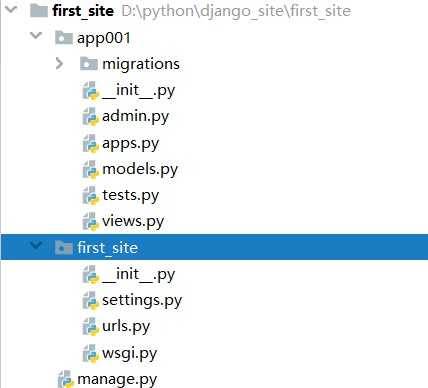Expand the migrations folder arrow
The height and width of the screenshot is (388, 428).
(59, 63)
